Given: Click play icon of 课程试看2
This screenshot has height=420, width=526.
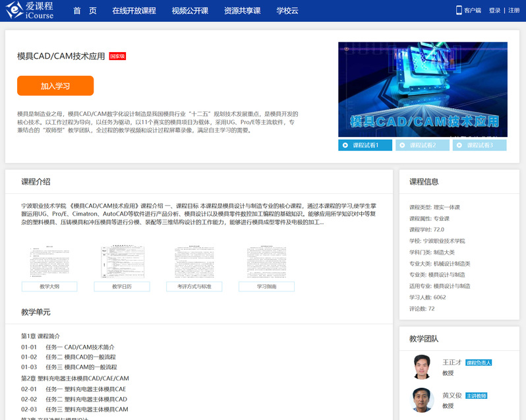Looking at the screenshot, I should pyautogui.click(x=402, y=145).
